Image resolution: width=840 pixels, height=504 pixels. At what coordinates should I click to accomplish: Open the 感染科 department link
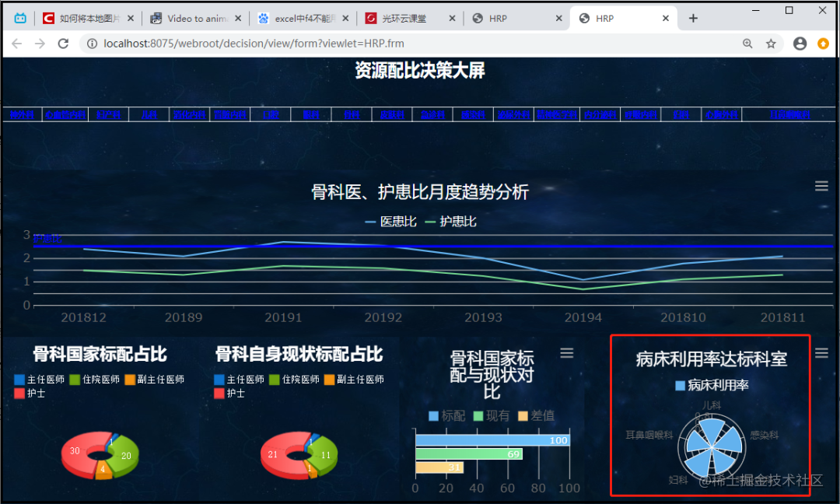pos(473,114)
